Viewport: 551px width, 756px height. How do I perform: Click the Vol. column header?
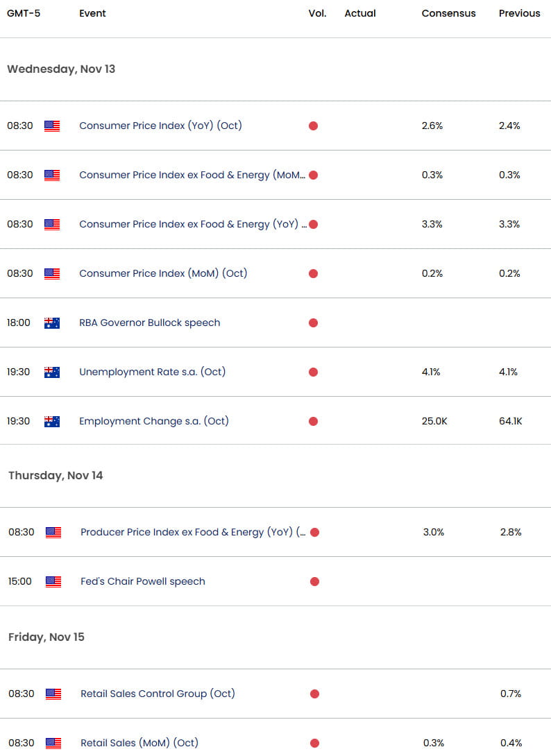317,12
